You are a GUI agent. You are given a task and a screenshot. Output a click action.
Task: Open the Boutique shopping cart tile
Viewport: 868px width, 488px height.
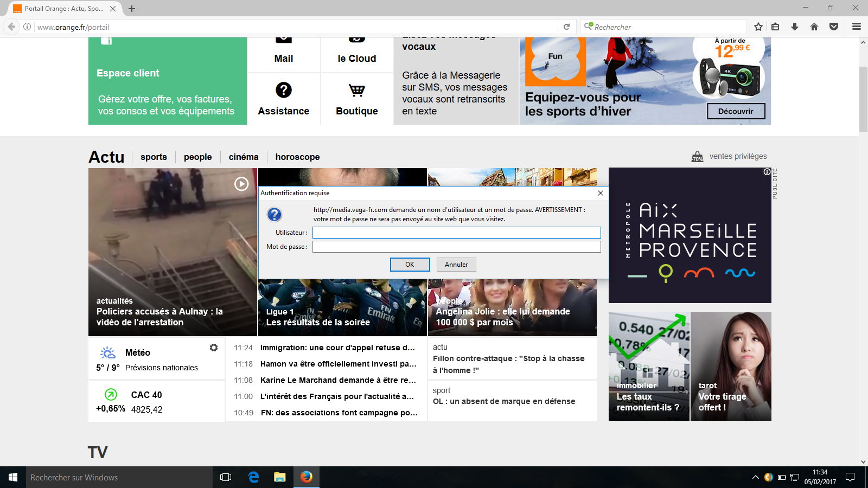(x=356, y=99)
